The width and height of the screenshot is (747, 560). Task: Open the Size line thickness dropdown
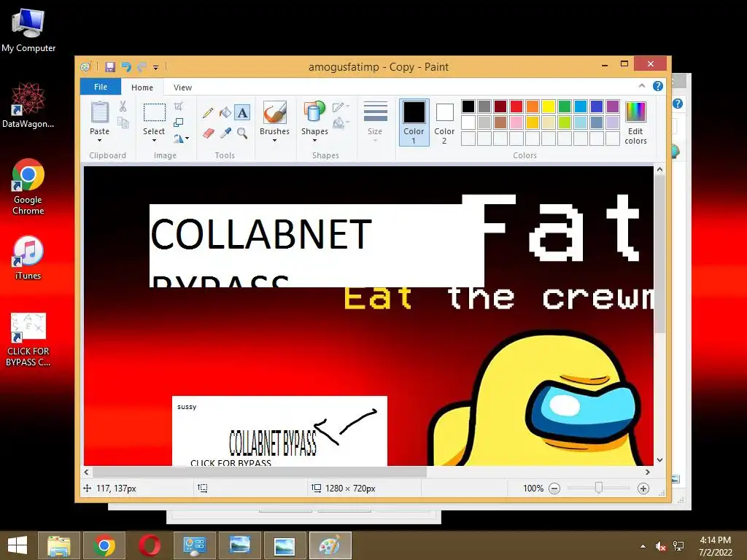pyautogui.click(x=375, y=122)
